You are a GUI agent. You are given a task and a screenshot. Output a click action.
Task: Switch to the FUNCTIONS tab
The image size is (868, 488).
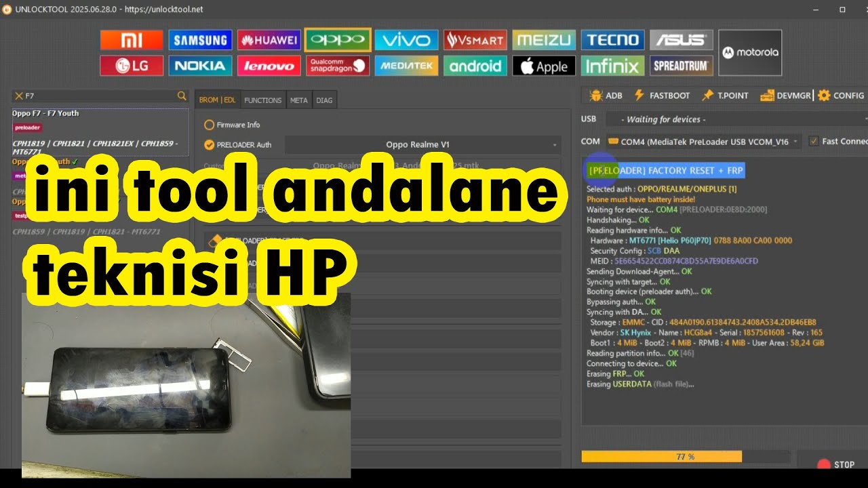[x=263, y=100]
